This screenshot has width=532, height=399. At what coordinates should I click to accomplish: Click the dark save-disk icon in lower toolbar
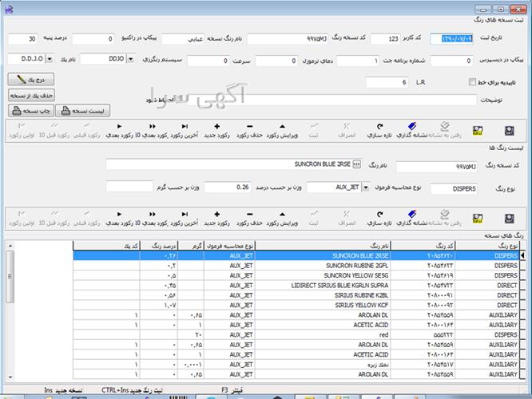(510, 219)
